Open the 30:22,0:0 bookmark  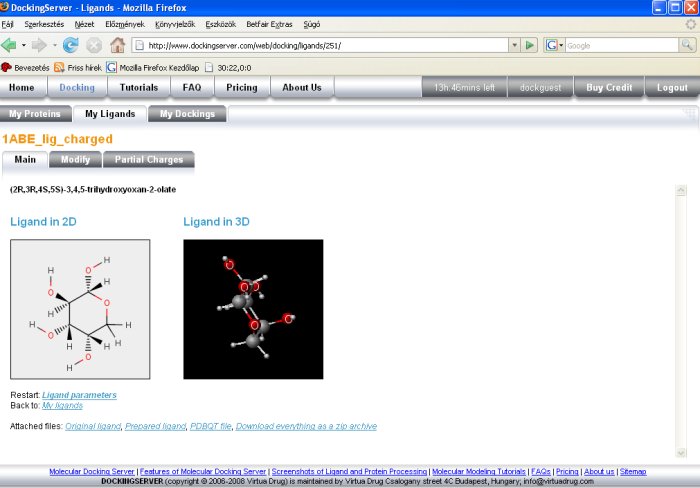click(x=228, y=67)
